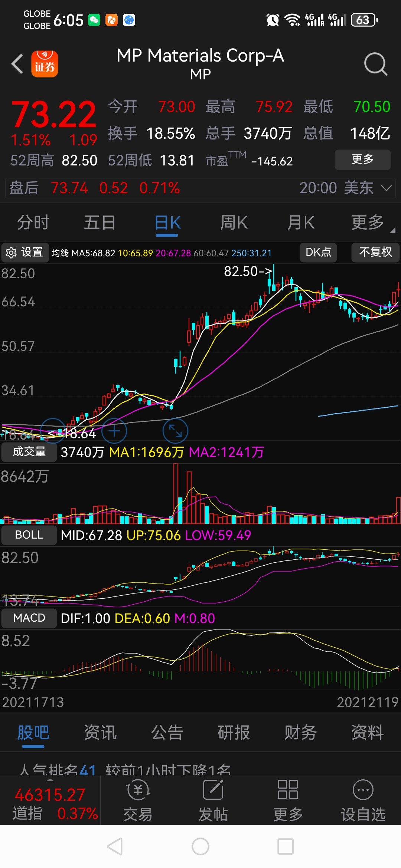
Task: Switch to 五日 five-day tab
Action: click(x=100, y=223)
